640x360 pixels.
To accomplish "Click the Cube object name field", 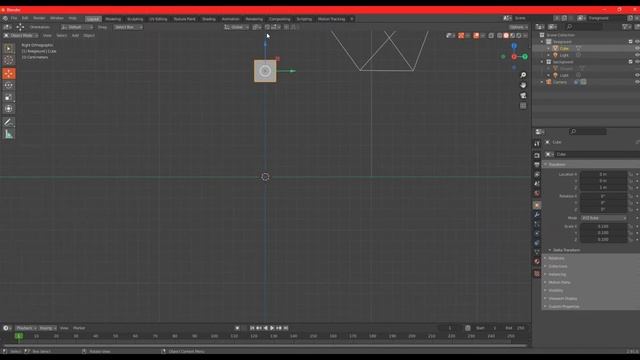I will [596, 154].
